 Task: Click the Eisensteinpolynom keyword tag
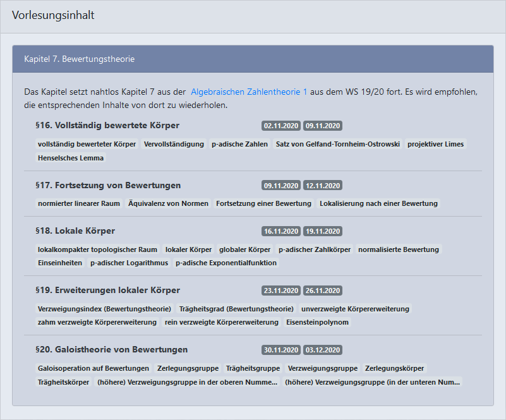317,322
